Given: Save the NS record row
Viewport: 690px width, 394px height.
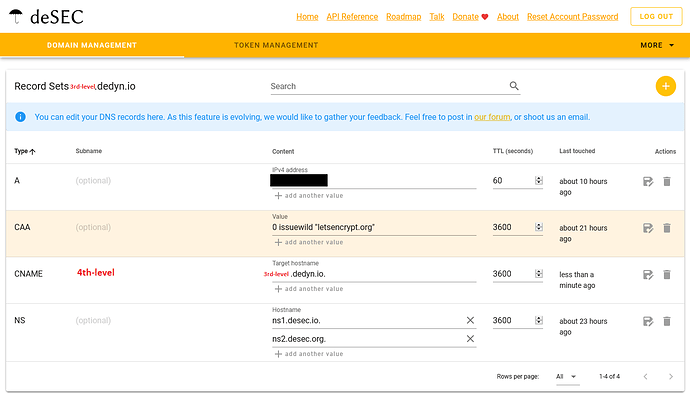Looking at the screenshot, I should pyautogui.click(x=648, y=321).
